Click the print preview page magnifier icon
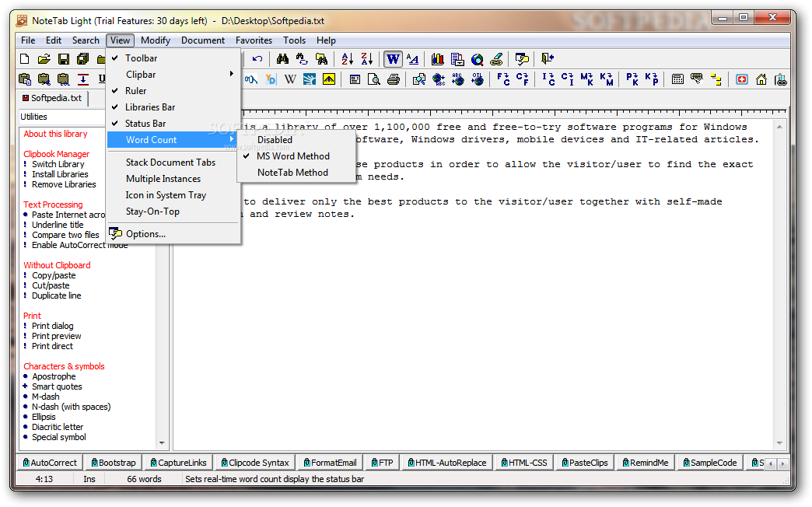Screen dimensions: 812x507 tap(374, 79)
